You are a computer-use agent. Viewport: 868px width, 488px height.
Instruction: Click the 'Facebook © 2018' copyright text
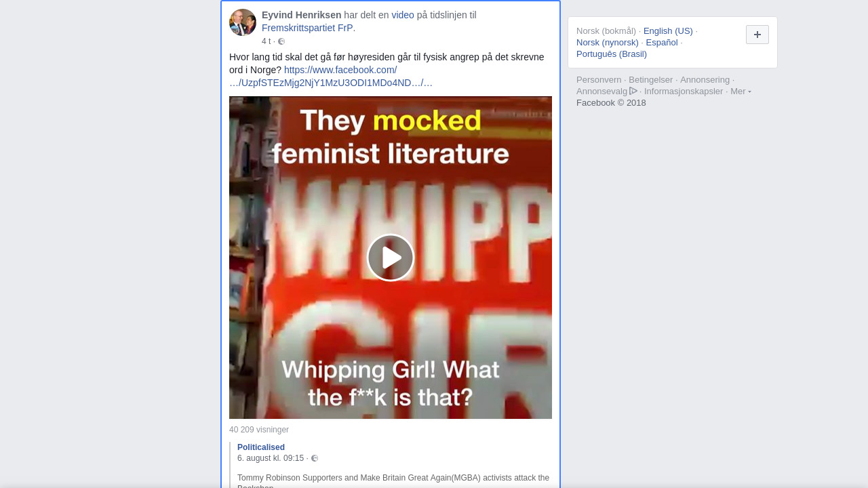pyautogui.click(x=611, y=102)
